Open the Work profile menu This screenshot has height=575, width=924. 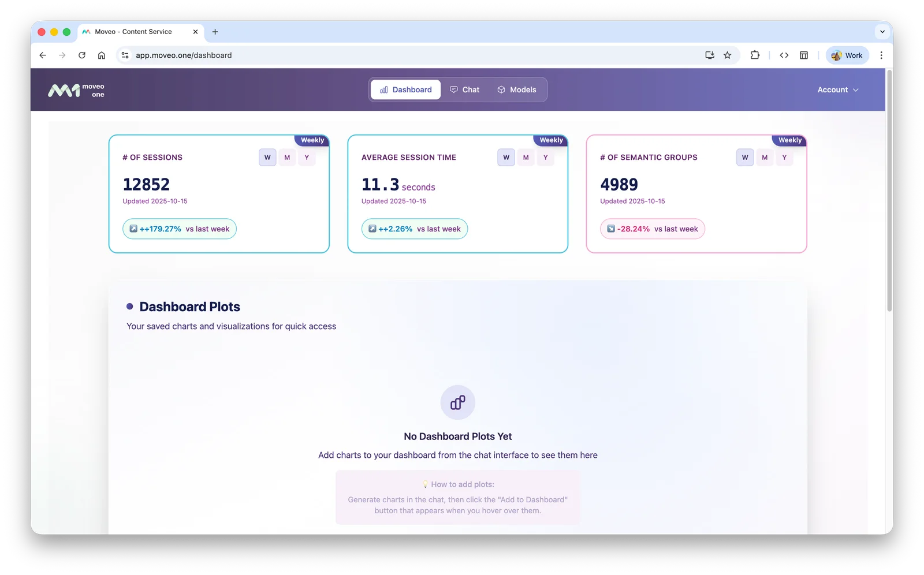pyautogui.click(x=847, y=55)
